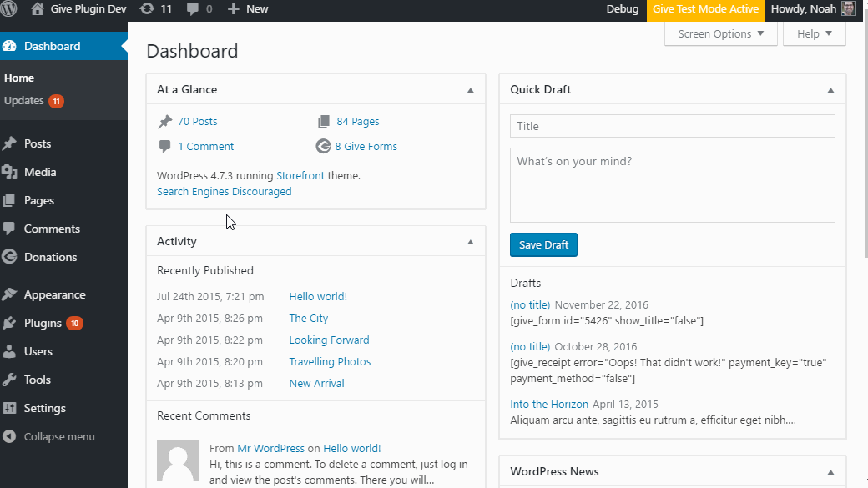Open the Screen Options dropdown
The width and height of the screenshot is (868, 488).
[x=721, y=33]
